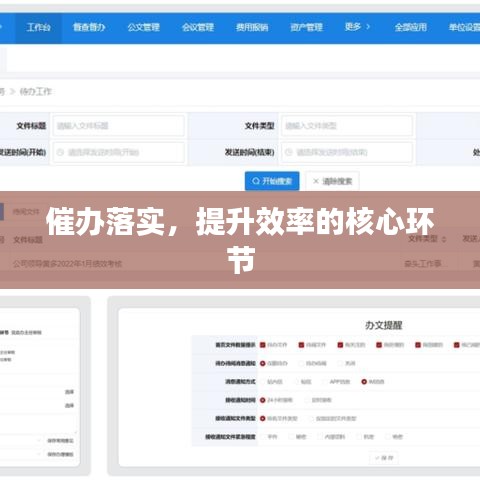The image size is (480, 480).
Task: Open the 会议管理 tab
Action: click(x=198, y=27)
